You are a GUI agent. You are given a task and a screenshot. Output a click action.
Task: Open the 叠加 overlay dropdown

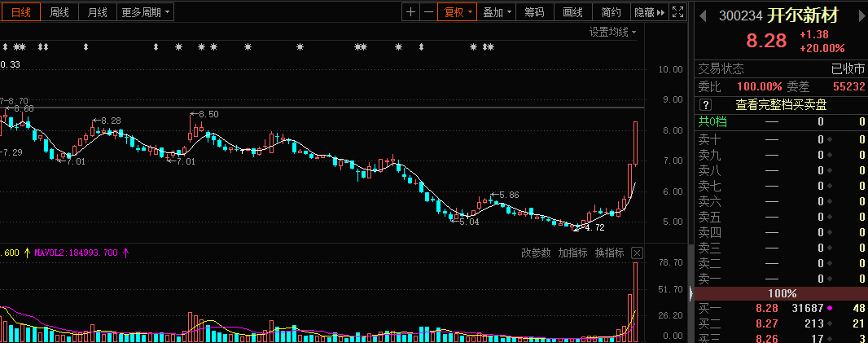click(x=497, y=12)
